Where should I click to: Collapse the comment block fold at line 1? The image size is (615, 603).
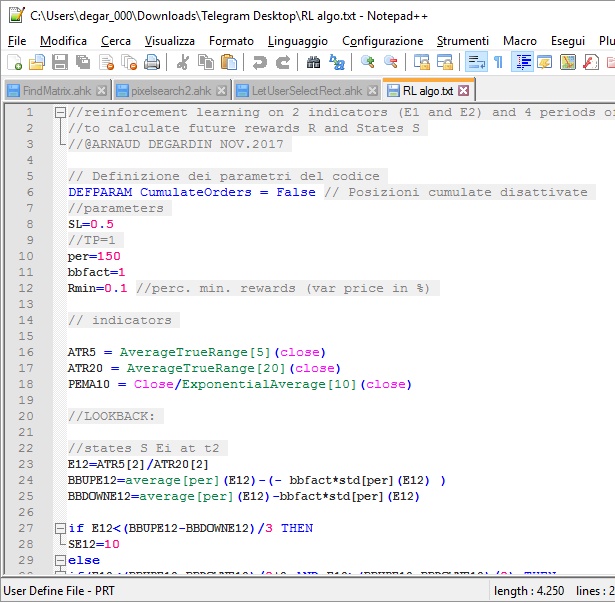click(59, 113)
